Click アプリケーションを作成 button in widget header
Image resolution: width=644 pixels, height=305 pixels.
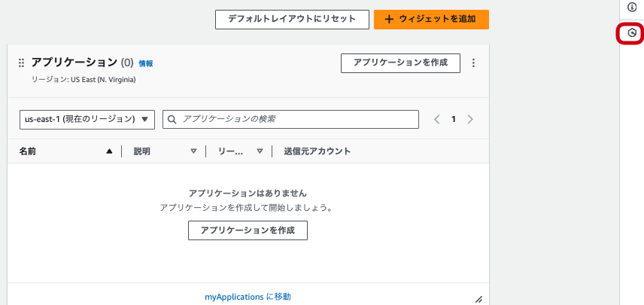tap(400, 63)
